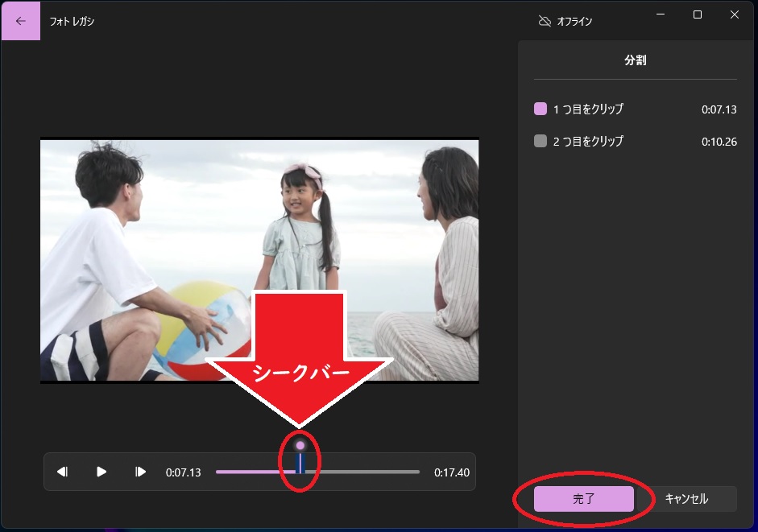The height and width of the screenshot is (532, 758).
Task: Step back one frame
Action: pyautogui.click(x=62, y=472)
